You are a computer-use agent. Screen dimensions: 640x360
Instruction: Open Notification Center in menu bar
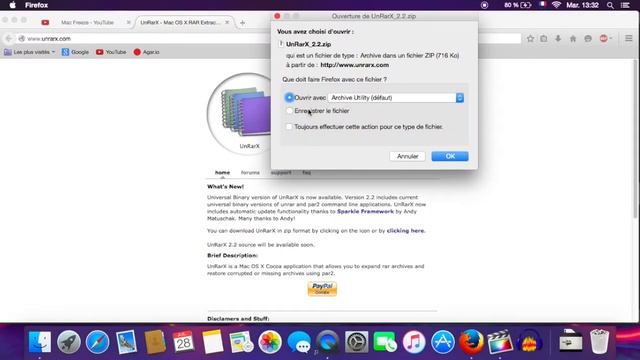pos(625,5)
